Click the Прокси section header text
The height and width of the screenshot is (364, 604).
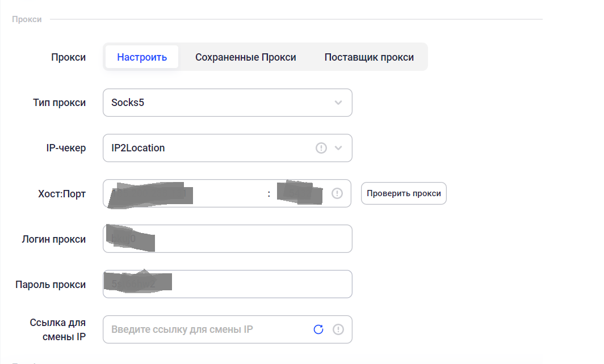point(27,19)
